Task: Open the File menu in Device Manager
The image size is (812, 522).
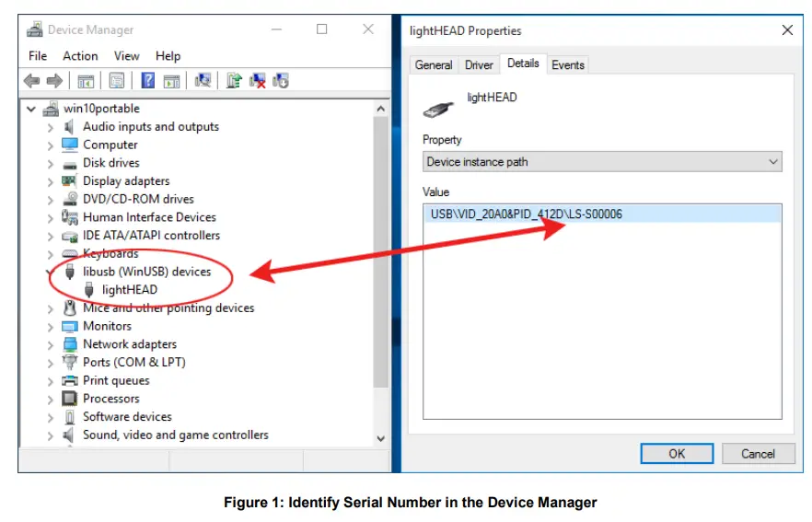Action: click(38, 56)
